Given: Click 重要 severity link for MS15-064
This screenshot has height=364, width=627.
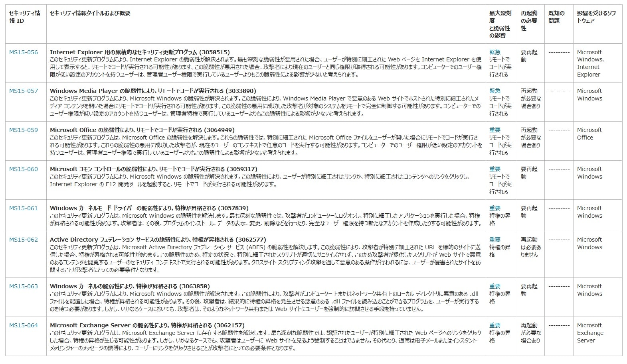Looking at the screenshot, I should point(495,325).
